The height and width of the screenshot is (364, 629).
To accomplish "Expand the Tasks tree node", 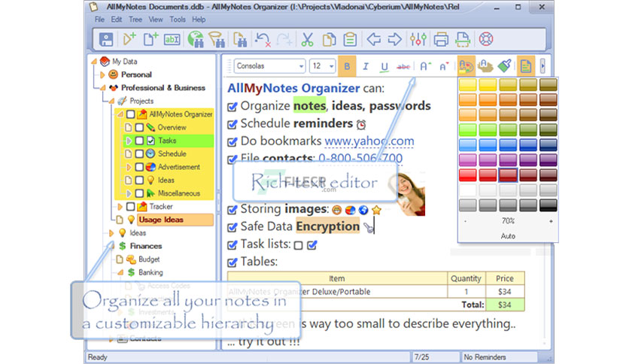I will click(129, 141).
